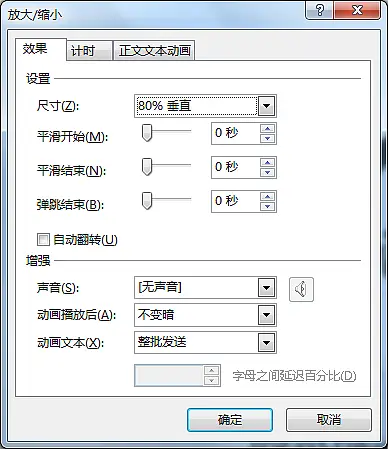Preview sound with the speaker icon

point(301,289)
